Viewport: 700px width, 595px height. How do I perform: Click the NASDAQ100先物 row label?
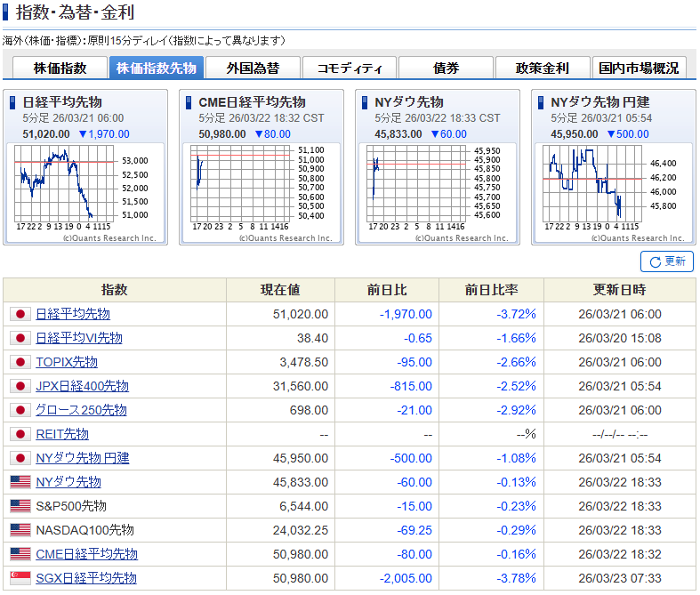84,530
